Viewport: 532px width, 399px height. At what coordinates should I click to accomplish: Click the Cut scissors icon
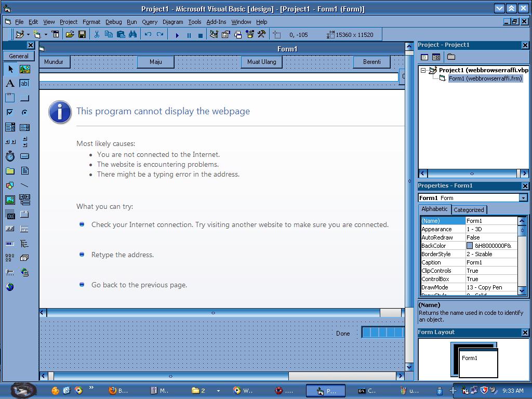tap(97, 34)
